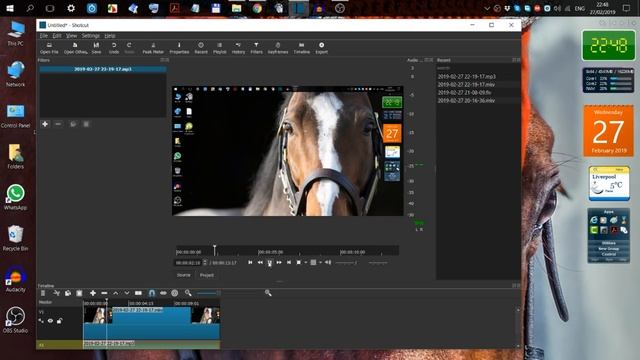Switch to the Project tab
This screenshot has height=360, width=640.
[207, 275]
